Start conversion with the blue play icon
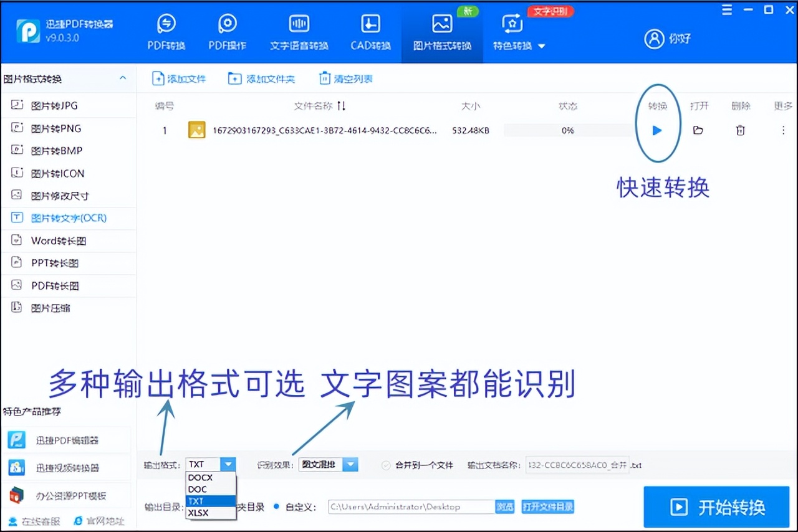This screenshot has width=798, height=532. (x=656, y=130)
